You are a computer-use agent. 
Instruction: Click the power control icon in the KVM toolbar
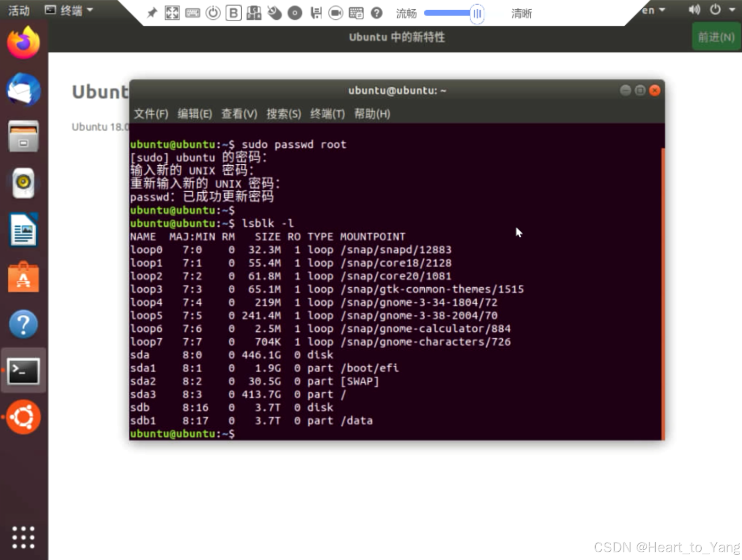[x=213, y=13]
